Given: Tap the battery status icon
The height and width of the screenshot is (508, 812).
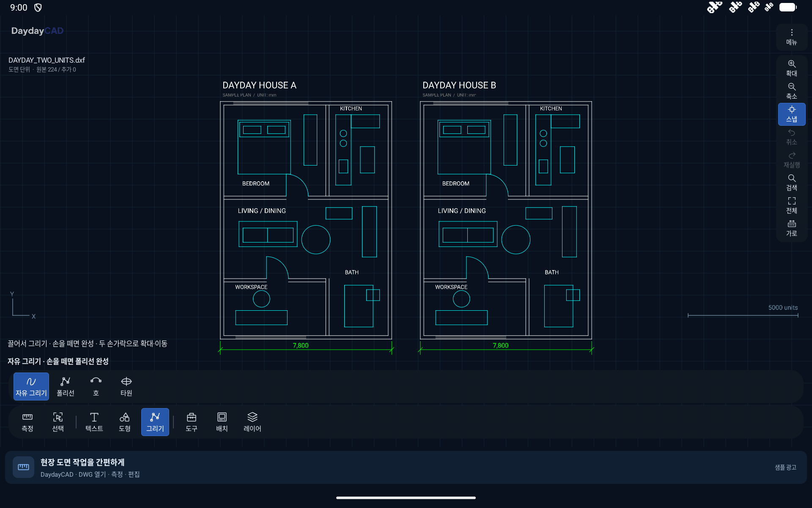Looking at the screenshot, I should tap(788, 7).
